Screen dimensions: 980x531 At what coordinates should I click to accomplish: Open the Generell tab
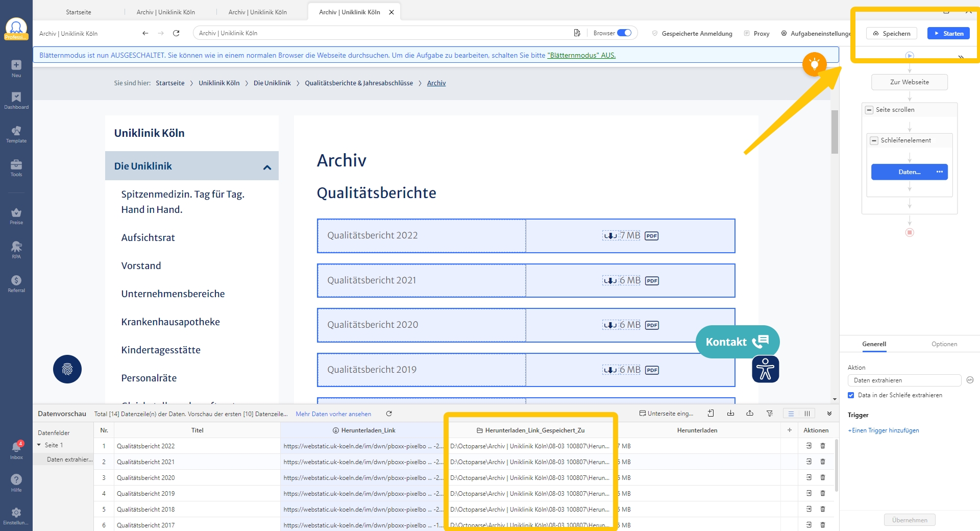874,344
